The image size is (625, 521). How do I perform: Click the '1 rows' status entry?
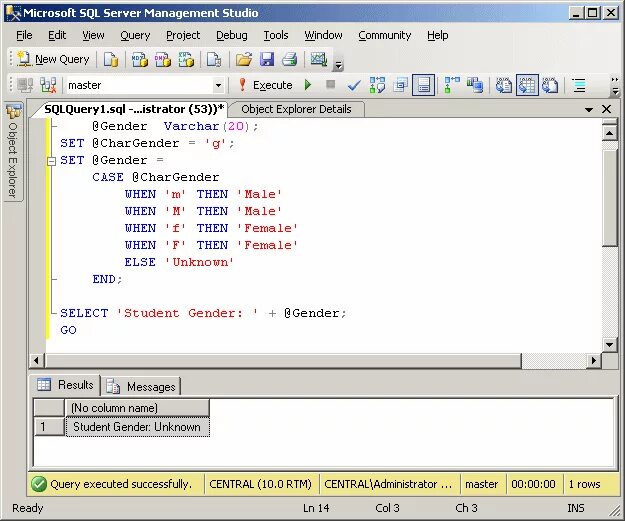[x=584, y=484]
